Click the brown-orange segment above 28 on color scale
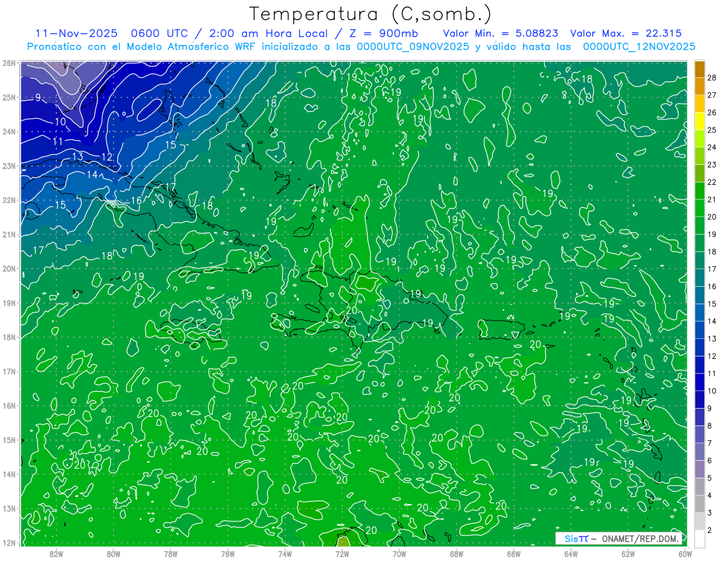 click(699, 69)
